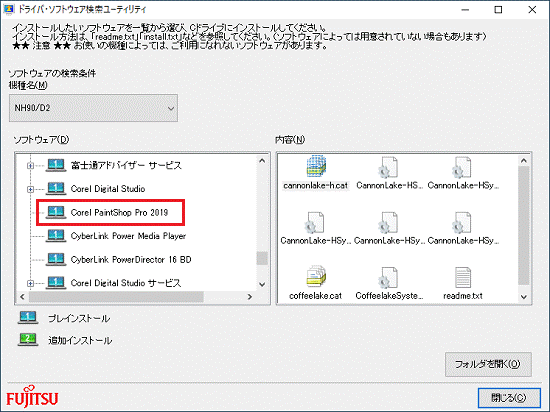This screenshot has height=412, width=550.
Task: Click the プレインストール legend label
Action: coord(79,318)
